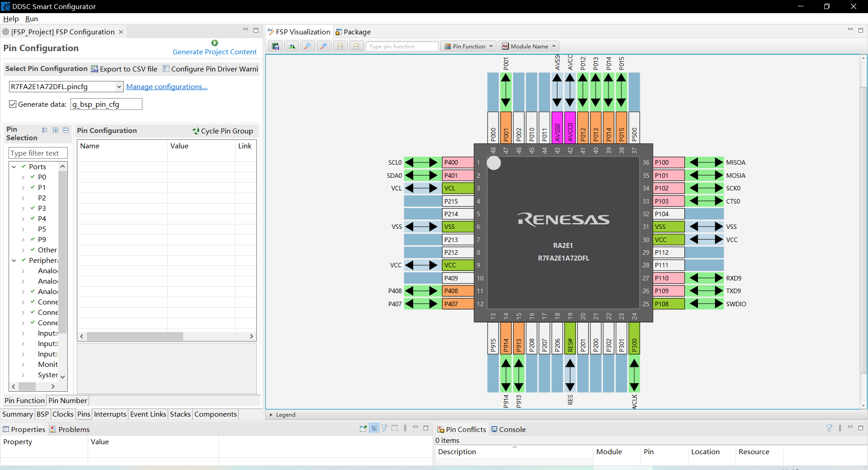The image size is (868, 470).
Task: Open the Module Name label dropdown
Action: 529,46
